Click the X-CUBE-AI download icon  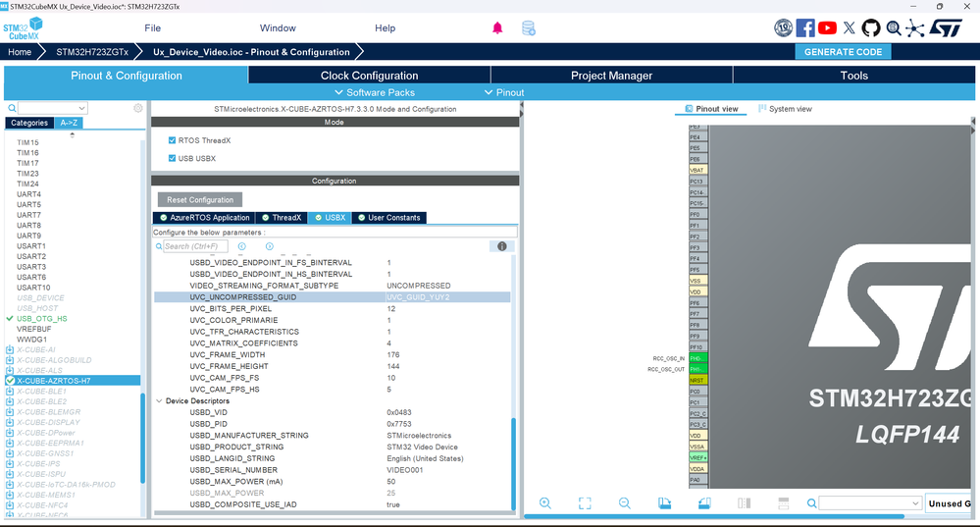[x=10, y=349]
